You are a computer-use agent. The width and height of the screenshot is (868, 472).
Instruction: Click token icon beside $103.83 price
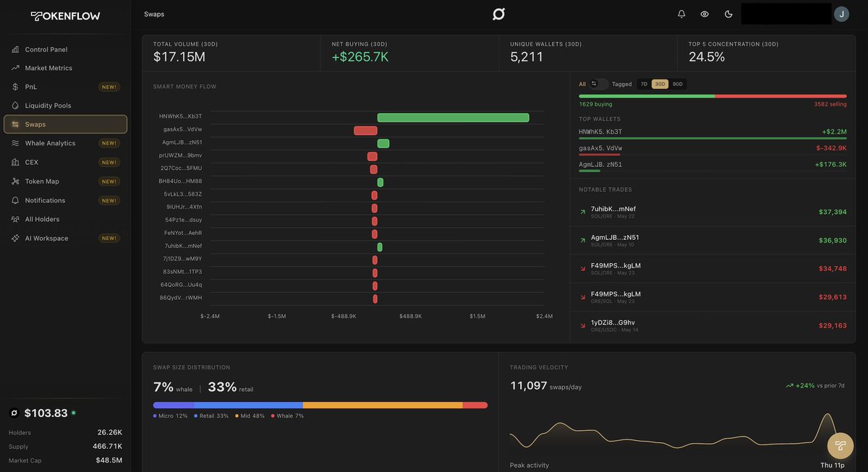(x=14, y=413)
